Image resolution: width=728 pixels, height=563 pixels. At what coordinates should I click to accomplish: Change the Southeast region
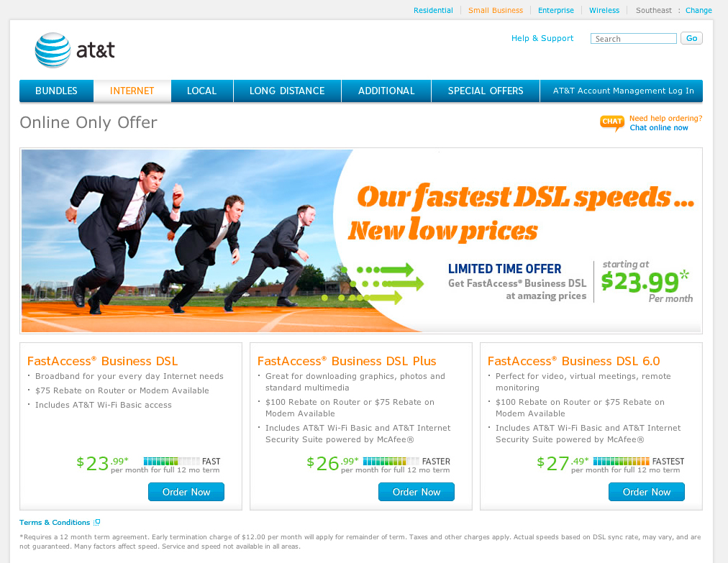699,10
